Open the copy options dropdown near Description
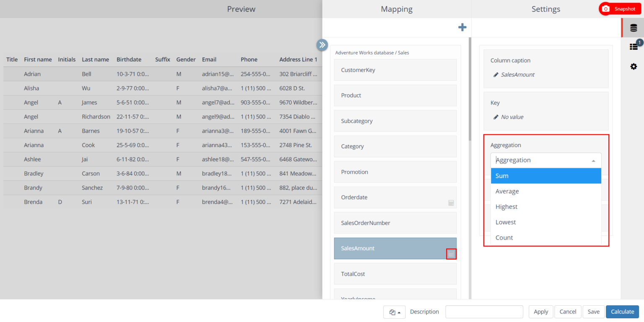 (394, 312)
